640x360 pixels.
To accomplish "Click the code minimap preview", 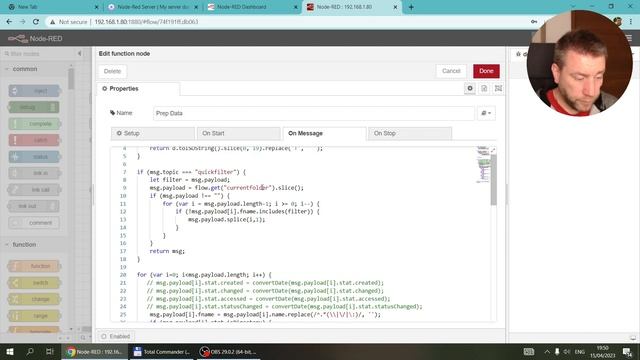I will pos(483,165).
